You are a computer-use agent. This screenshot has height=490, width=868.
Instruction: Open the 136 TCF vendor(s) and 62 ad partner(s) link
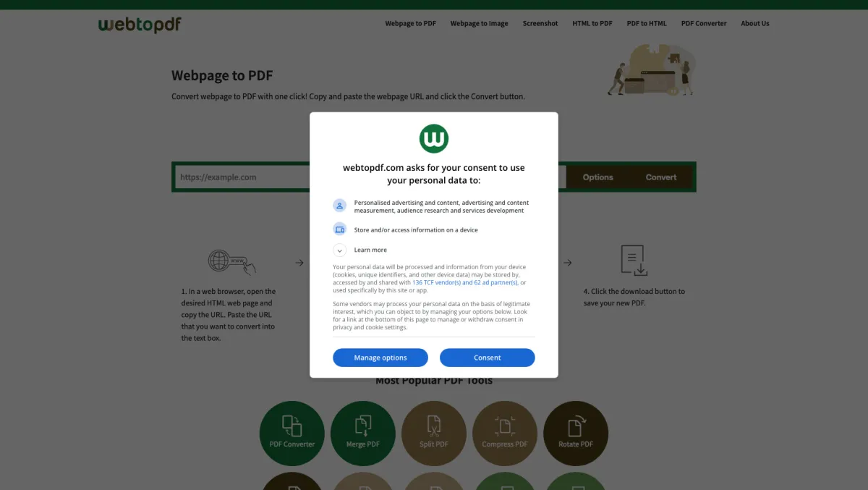tap(465, 282)
